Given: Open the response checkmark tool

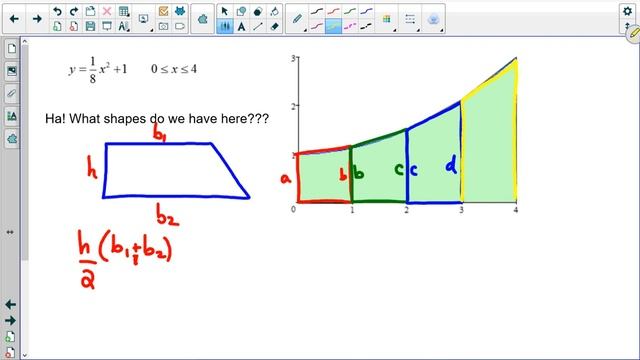Looking at the screenshot, I should point(163,11).
